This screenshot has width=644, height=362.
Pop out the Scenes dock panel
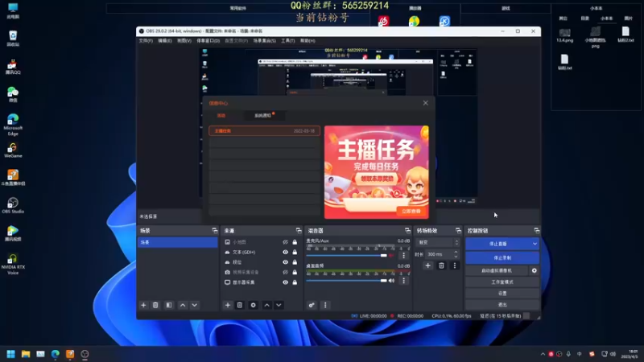[214, 231]
